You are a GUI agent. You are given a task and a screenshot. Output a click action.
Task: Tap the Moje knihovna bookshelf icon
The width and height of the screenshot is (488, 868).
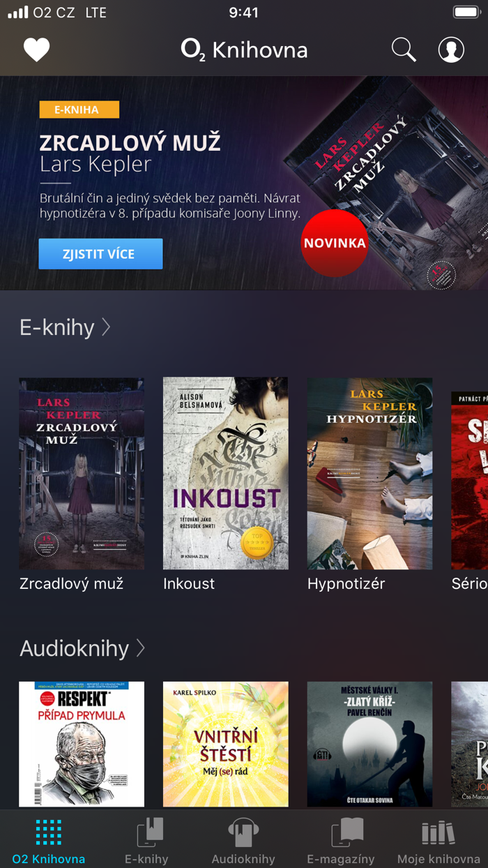point(439,832)
